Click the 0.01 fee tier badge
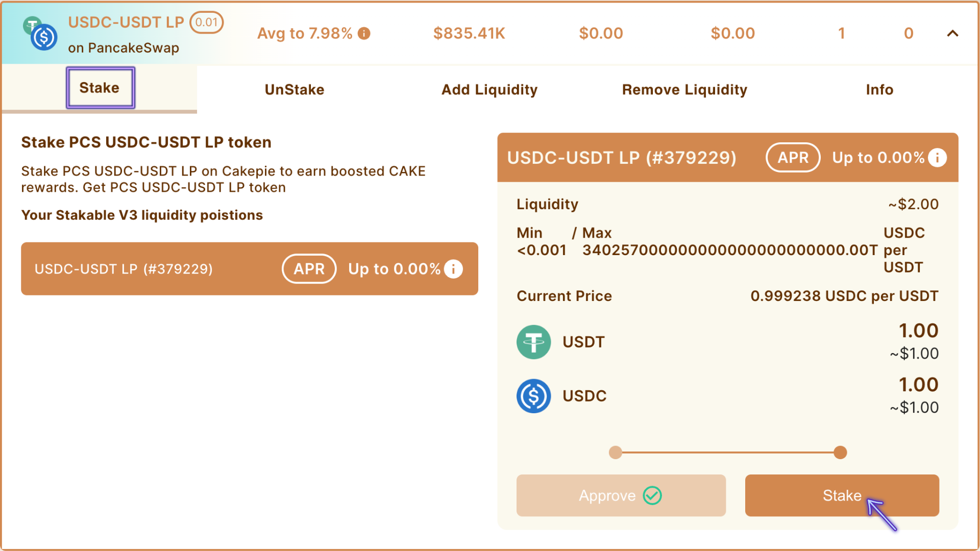The height and width of the screenshot is (551, 980). pyautogui.click(x=206, y=22)
